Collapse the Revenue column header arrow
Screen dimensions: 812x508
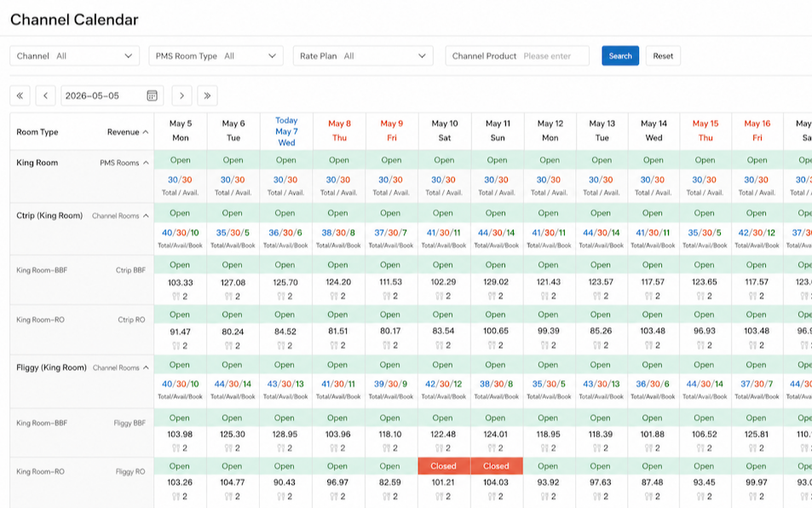[146, 132]
